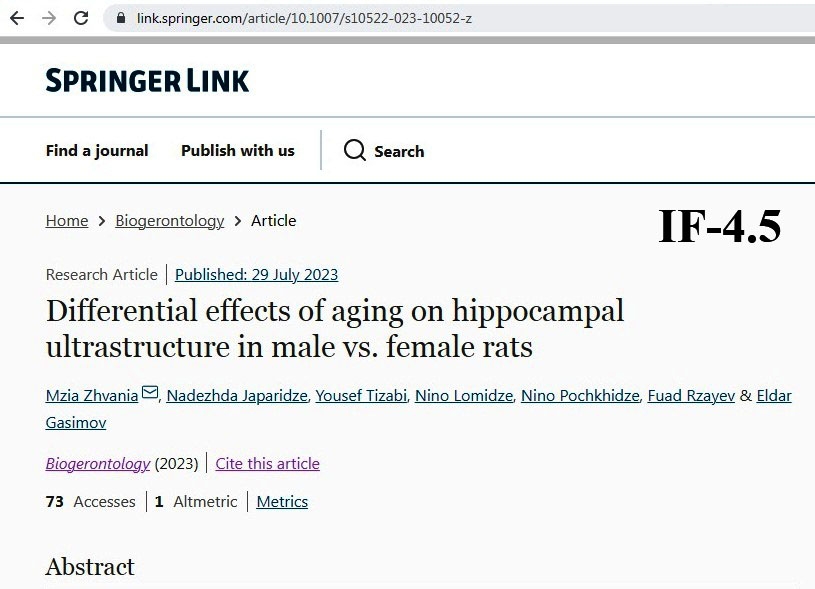
Task: Open the Publish with us menu
Action: point(238,151)
